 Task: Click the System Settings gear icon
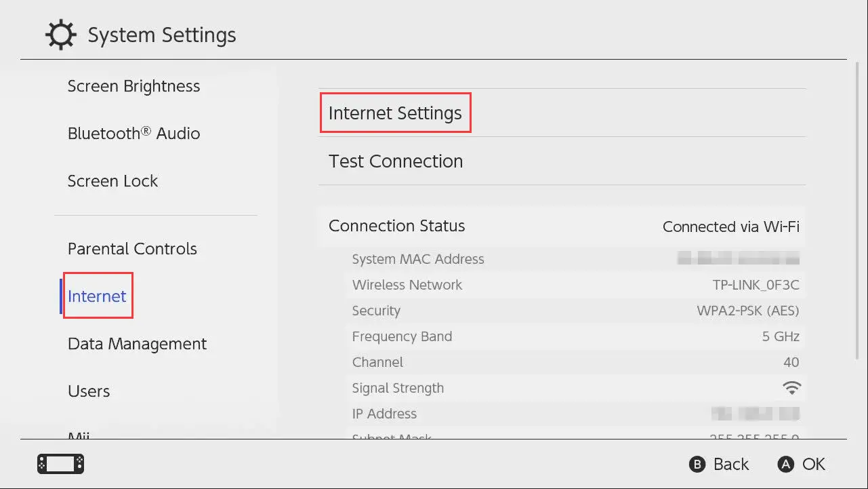61,35
